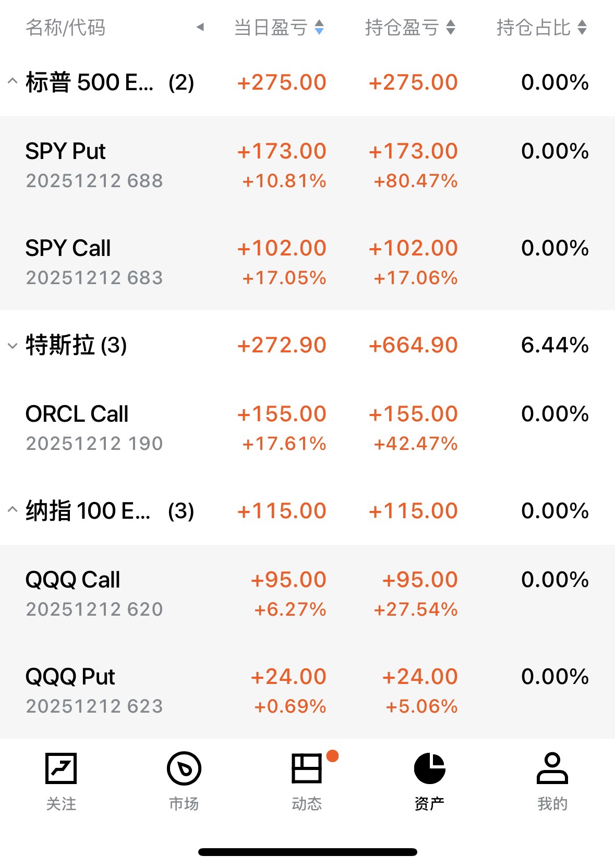Tap the home indicator bar
615x868 pixels.
click(307, 852)
